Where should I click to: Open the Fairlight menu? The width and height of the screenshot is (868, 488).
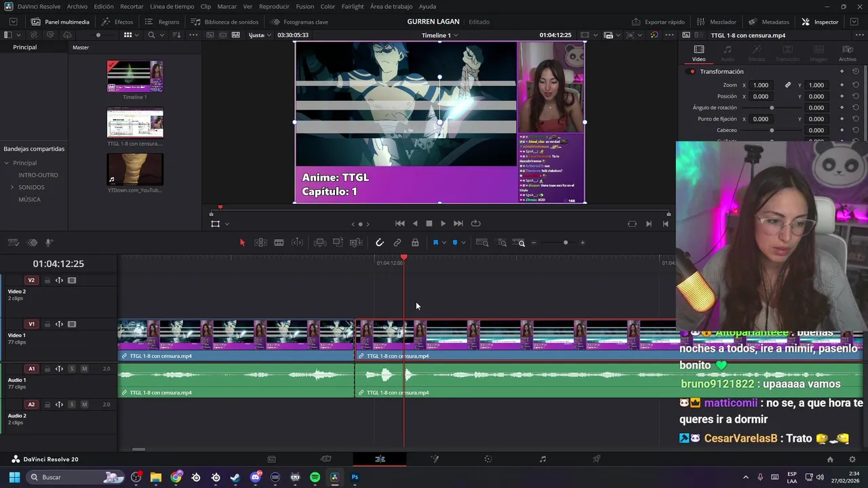tap(352, 6)
